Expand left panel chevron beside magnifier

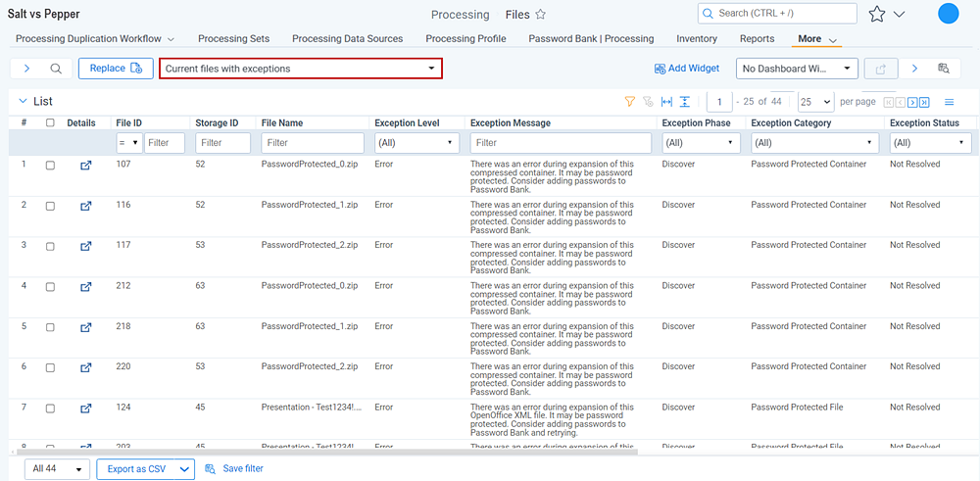click(x=26, y=69)
